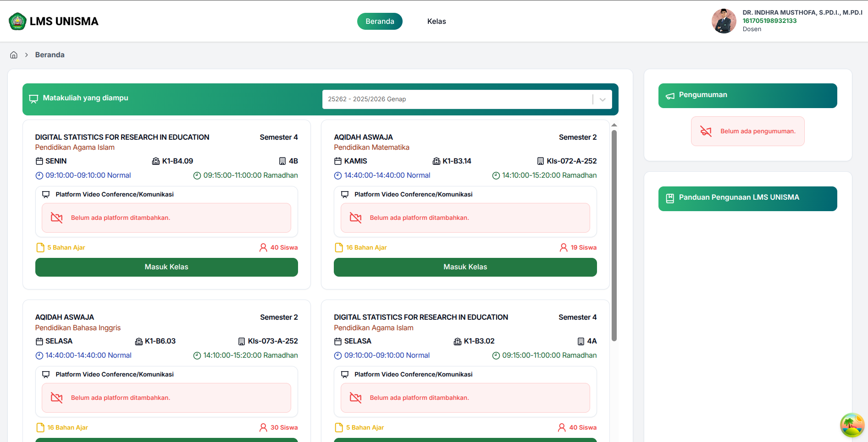Click the lecturer profile photo
Screen dimensions: 868x442
(x=724, y=21)
